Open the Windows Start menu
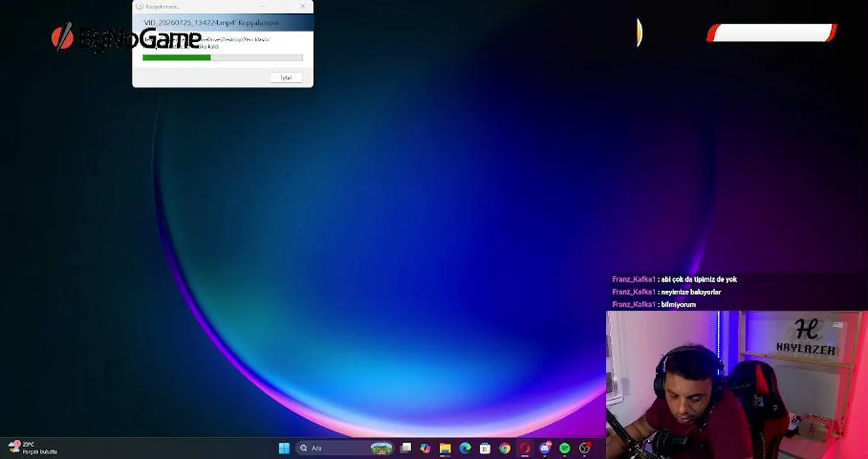Viewport: 868px width, 459px height. pyautogui.click(x=284, y=448)
